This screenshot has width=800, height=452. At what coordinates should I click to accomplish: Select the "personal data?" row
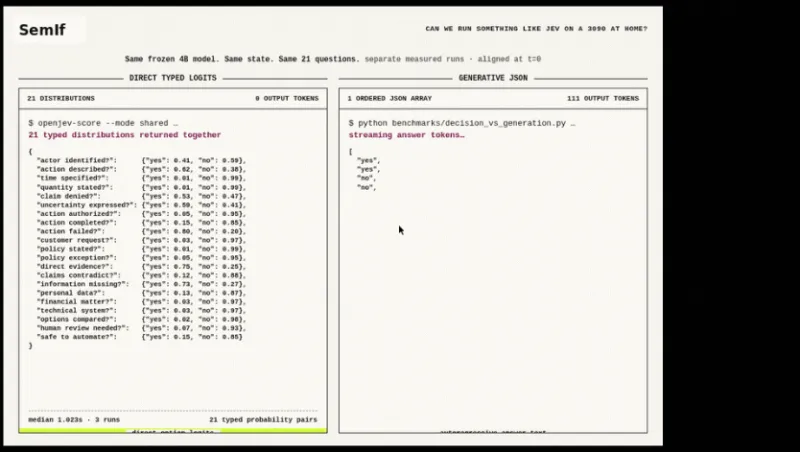141,293
